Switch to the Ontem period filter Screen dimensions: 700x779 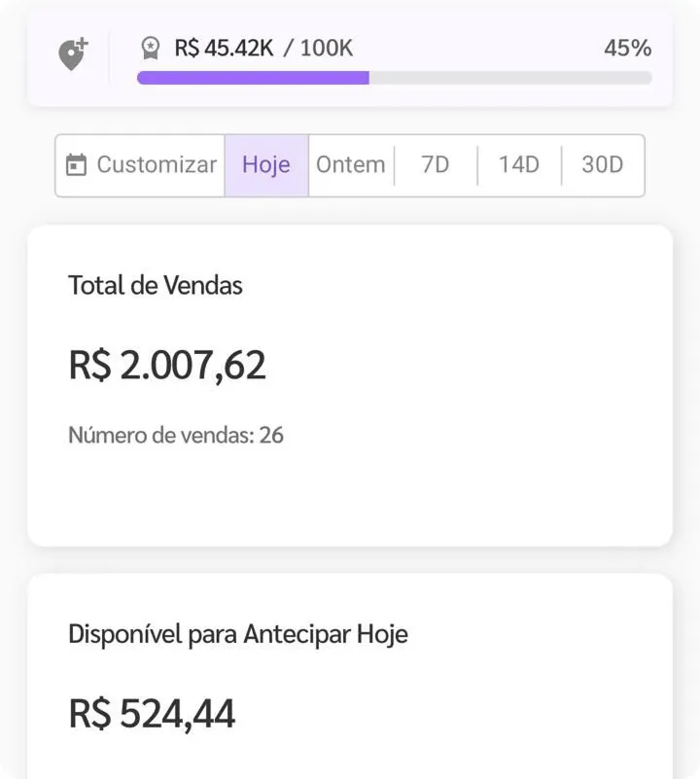[351, 165]
